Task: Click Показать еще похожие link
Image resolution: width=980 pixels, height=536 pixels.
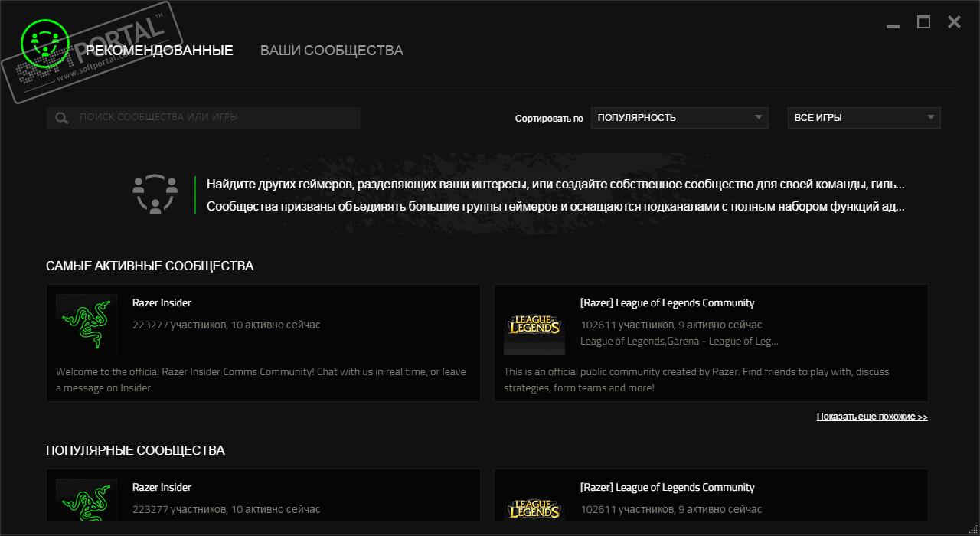Action: pyautogui.click(x=872, y=417)
